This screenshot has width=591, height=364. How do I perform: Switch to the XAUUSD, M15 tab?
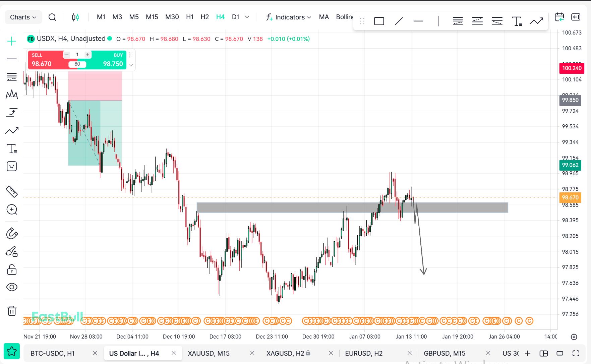coord(209,353)
